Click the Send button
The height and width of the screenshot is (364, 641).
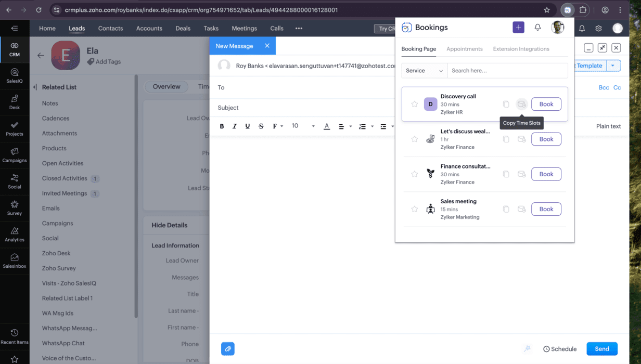[602, 349]
